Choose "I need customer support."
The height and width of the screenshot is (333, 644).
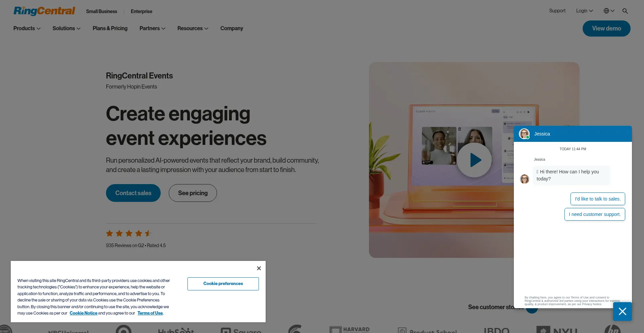(595, 214)
